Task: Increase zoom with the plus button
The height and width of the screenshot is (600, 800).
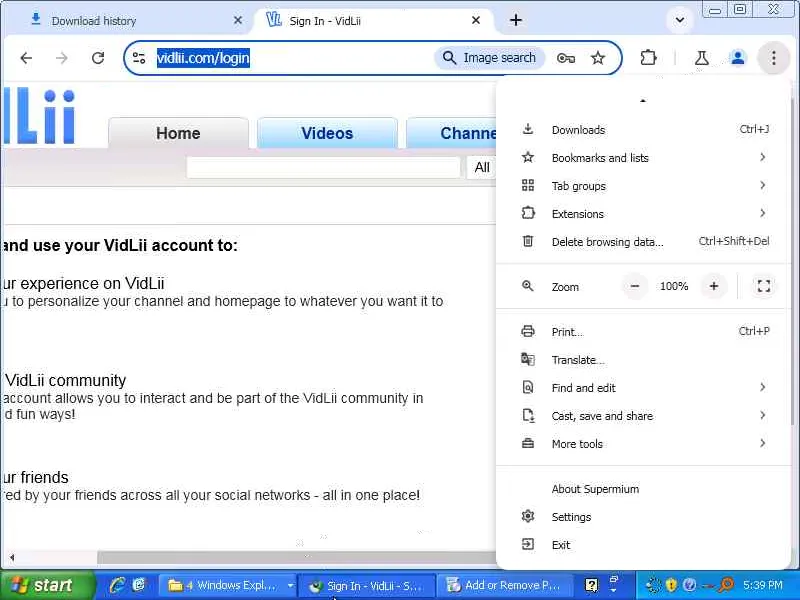Action: [x=714, y=286]
